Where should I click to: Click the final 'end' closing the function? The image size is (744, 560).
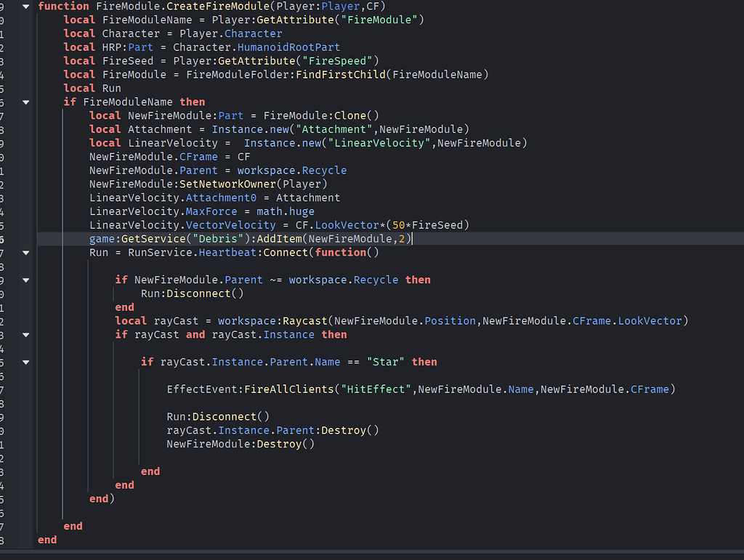point(47,540)
